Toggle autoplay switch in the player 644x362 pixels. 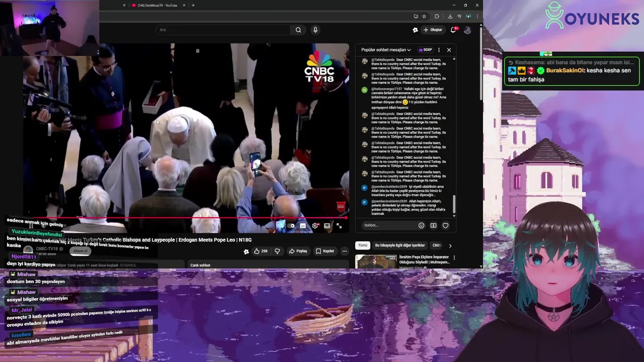point(291,226)
